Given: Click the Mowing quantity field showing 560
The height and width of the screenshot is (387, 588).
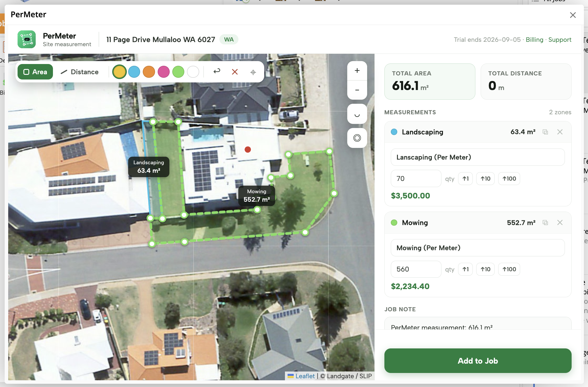Looking at the screenshot, I should 416,269.
